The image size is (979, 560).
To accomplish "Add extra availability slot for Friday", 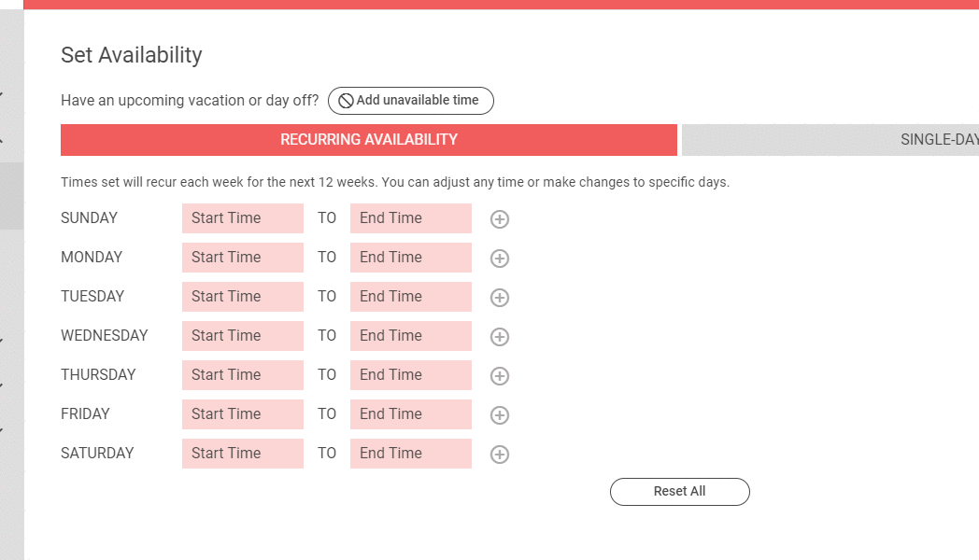I will click(500, 415).
